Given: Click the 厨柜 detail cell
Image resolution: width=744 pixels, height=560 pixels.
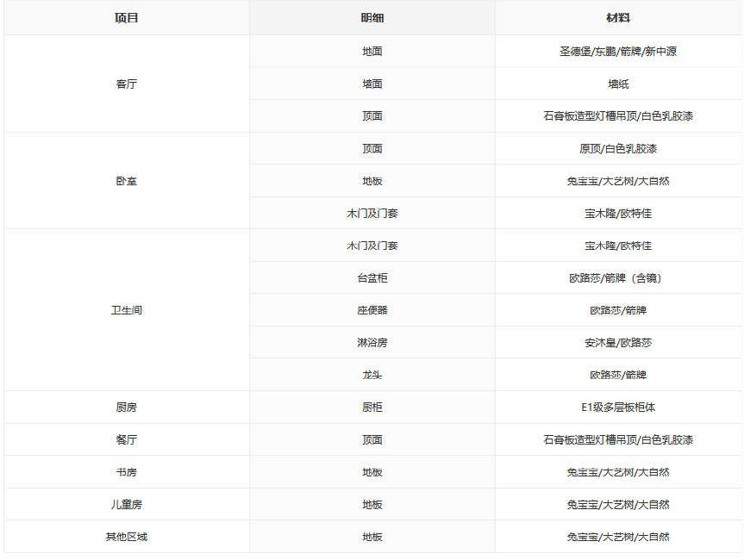Looking at the screenshot, I should [x=372, y=408].
